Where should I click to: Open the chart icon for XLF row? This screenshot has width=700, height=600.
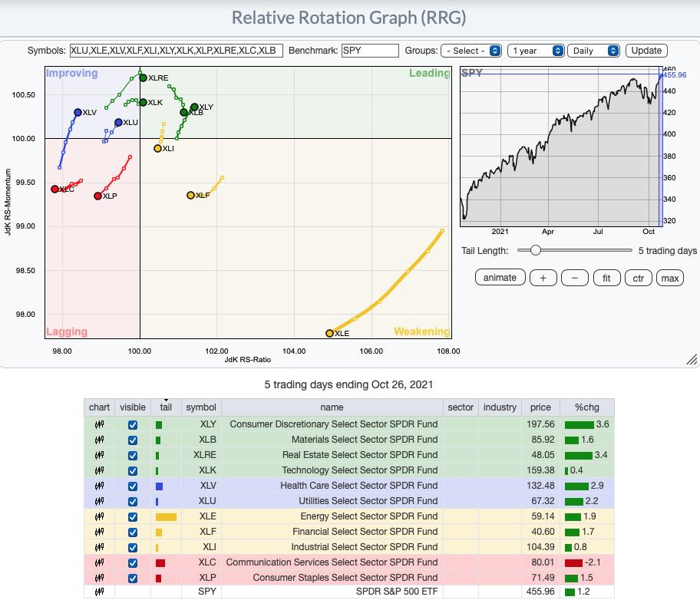(99, 532)
